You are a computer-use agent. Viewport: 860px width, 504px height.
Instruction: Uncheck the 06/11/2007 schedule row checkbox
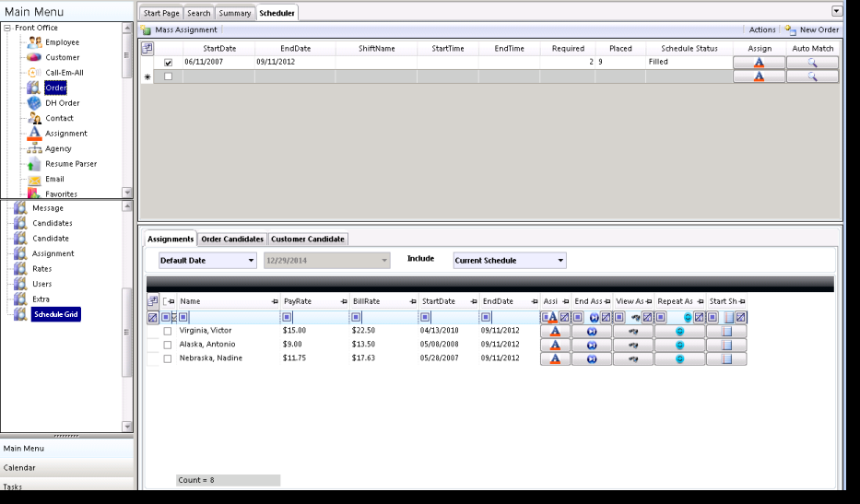click(x=169, y=63)
